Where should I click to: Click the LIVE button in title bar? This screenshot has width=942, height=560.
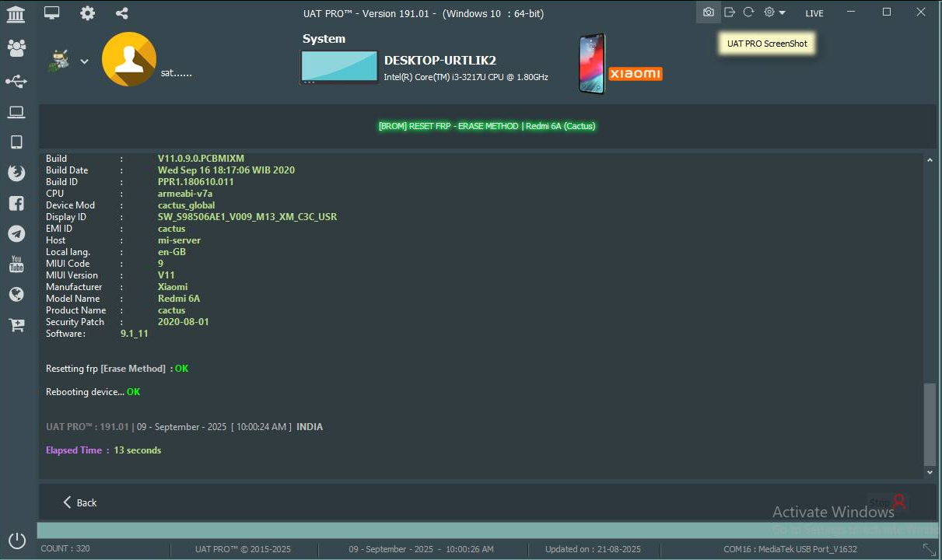pyautogui.click(x=814, y=13)
